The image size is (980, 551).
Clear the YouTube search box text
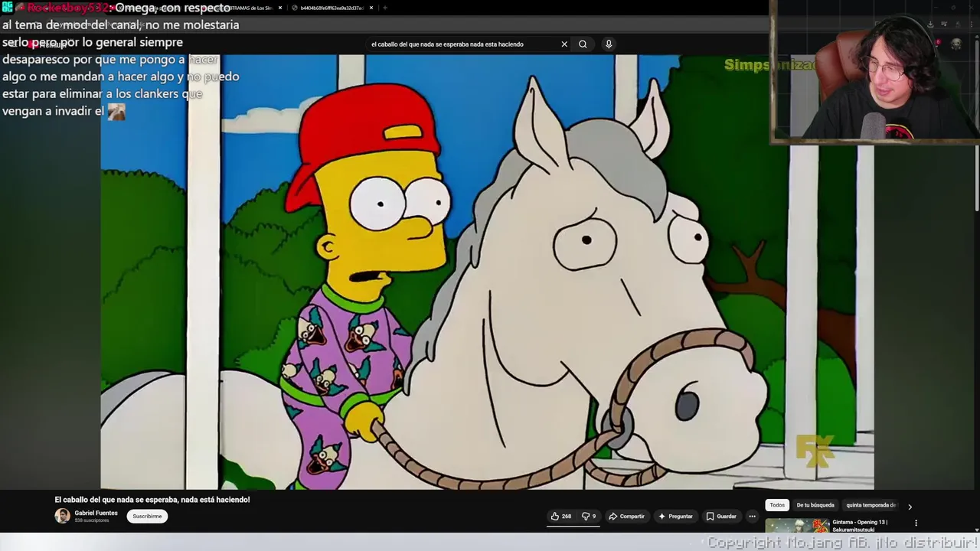click(564, 44)
